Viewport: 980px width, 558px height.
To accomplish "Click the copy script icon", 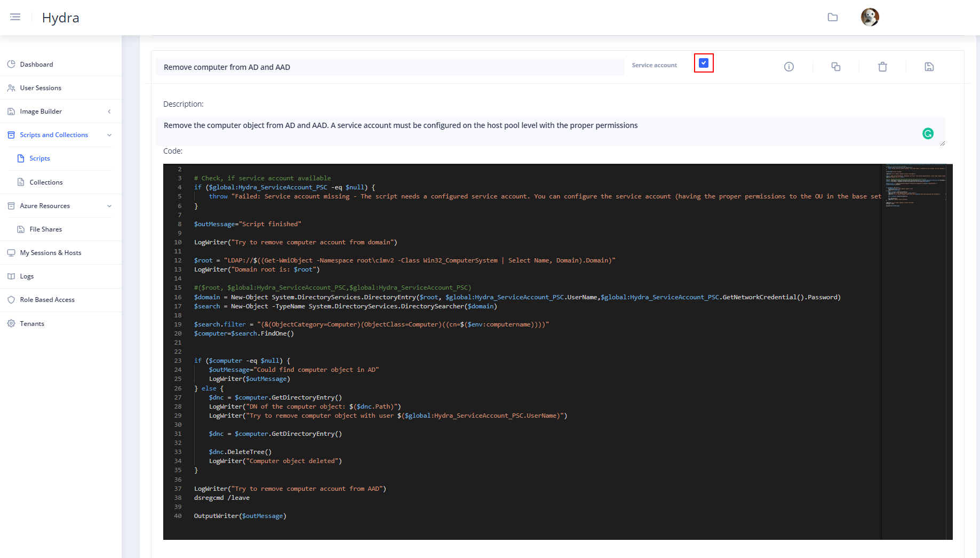I will (836, 67).
